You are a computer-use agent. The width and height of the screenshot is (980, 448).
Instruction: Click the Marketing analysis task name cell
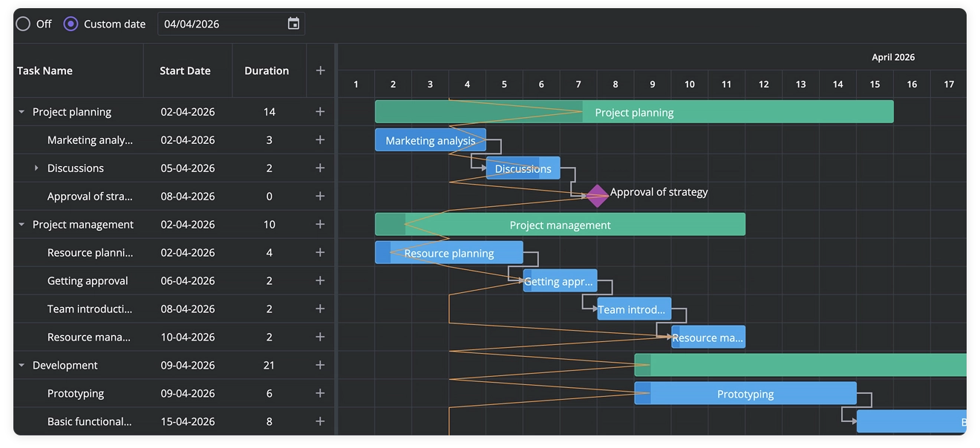(x=78, y=140)
